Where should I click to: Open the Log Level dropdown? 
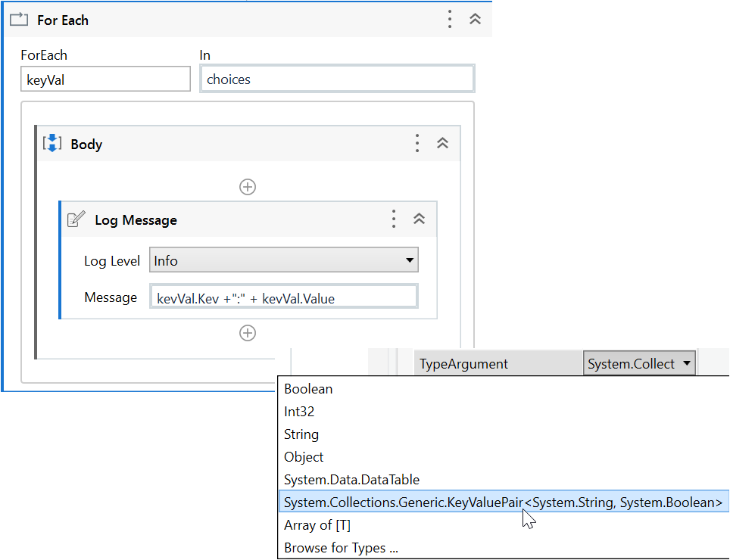[284, 260]
